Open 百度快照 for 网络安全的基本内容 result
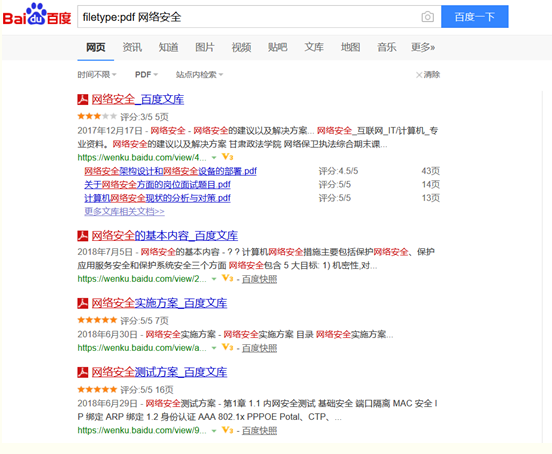The image size is (552, 454). pos(259,279)
